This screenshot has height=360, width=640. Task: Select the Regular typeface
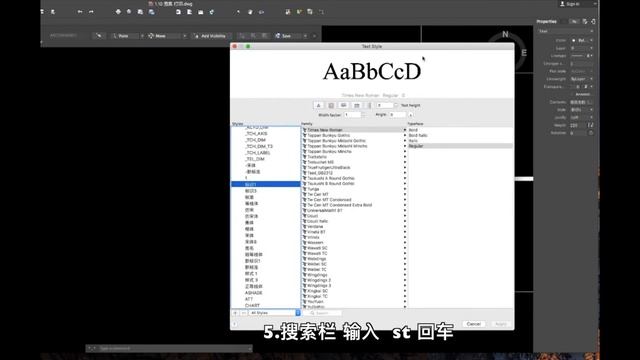tap(460, 146)
